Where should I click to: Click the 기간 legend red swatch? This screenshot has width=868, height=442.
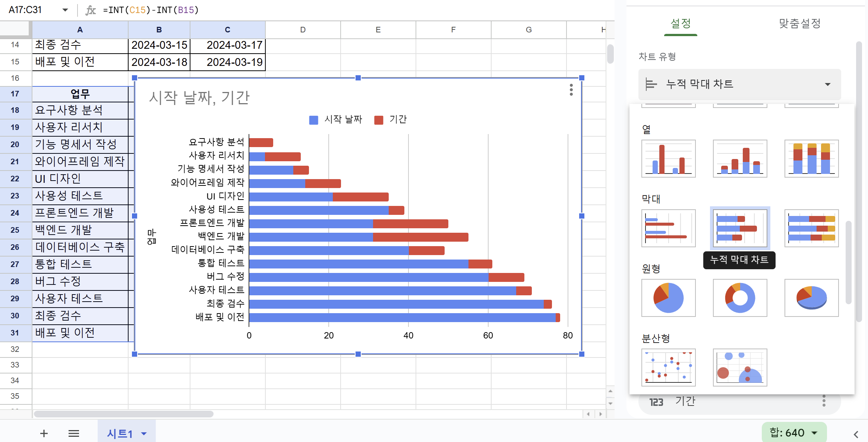click(x=379, y=120)
